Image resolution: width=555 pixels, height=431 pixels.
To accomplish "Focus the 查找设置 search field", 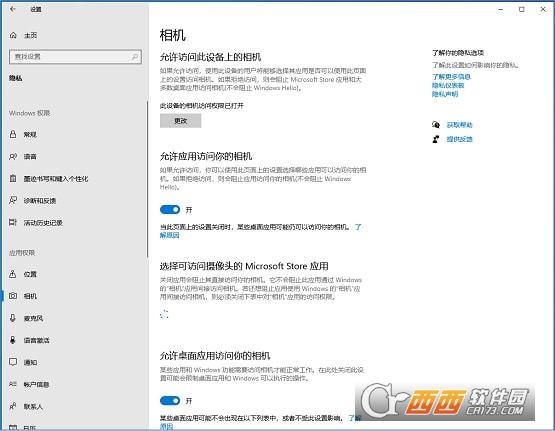I will [x=75, y=57].
